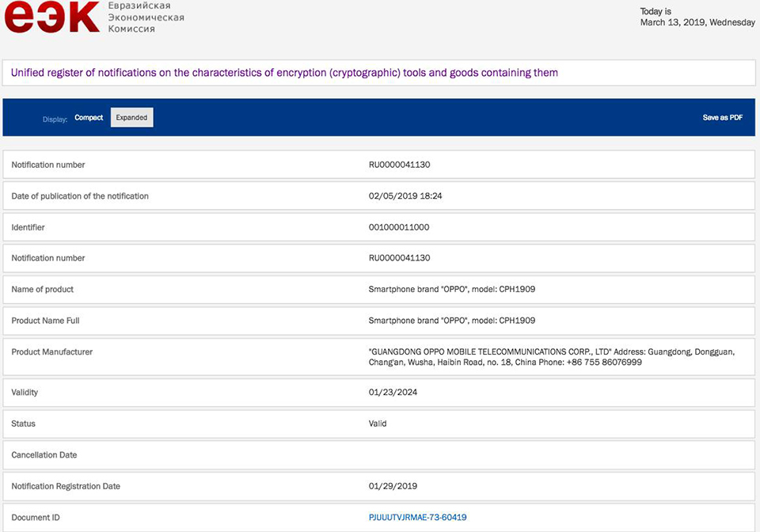
Task: Click the Product Manufacturer row label
Action: 51,351
